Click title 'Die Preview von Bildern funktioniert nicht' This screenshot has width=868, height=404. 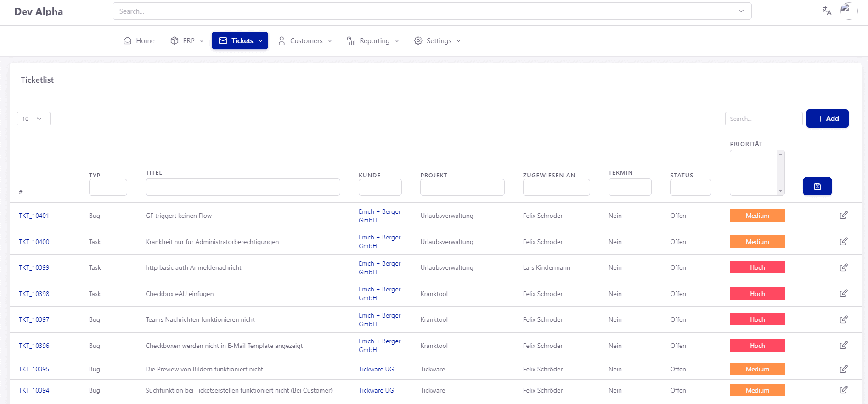coord(204,369)
